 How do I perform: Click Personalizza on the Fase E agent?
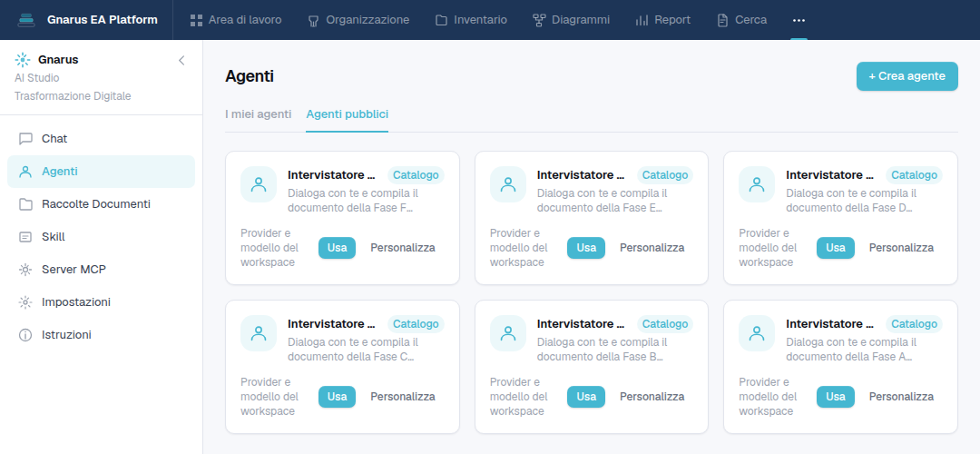point(652,248)
